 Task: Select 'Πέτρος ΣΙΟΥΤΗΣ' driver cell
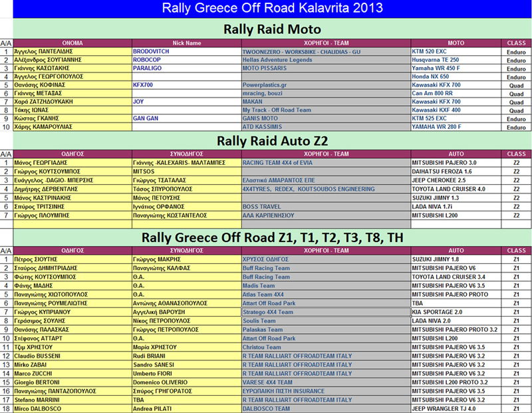pyautogui.click(x=72, y=259)
